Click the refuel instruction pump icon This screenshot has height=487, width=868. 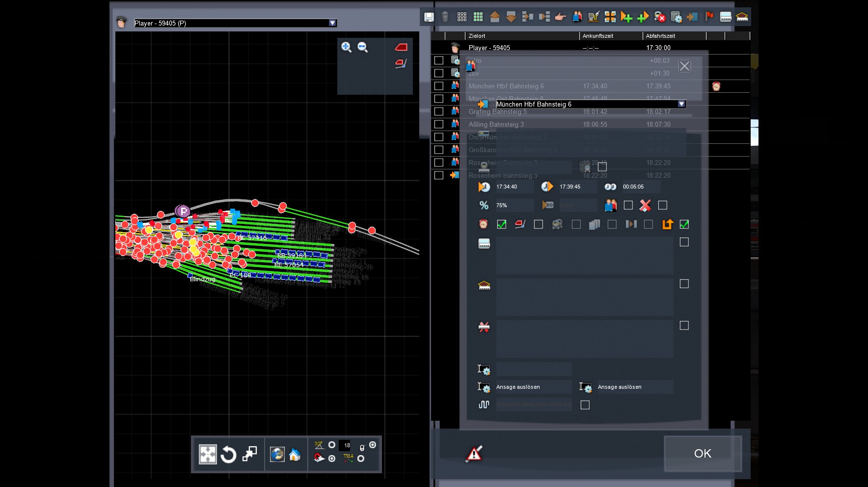pos(594,17)
